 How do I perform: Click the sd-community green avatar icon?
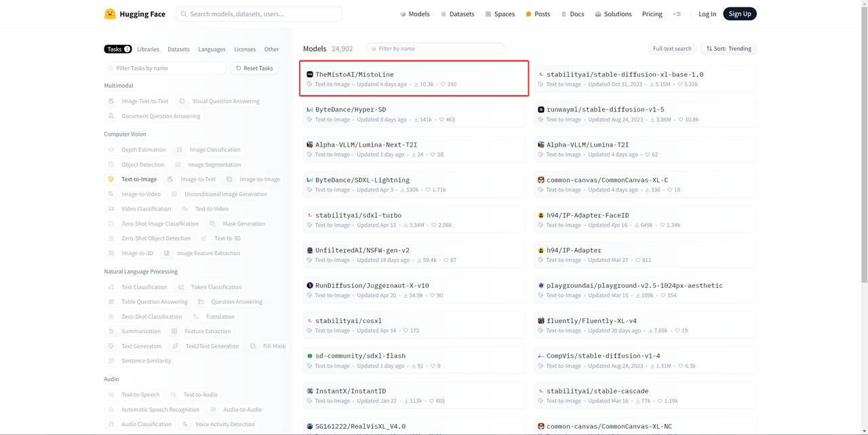tap(310, 356)
